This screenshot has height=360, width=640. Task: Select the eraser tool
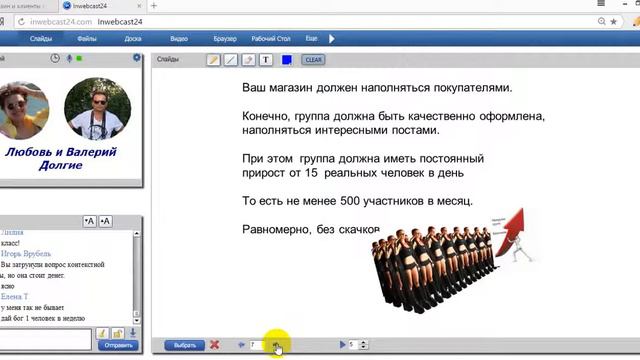(248, 60)
